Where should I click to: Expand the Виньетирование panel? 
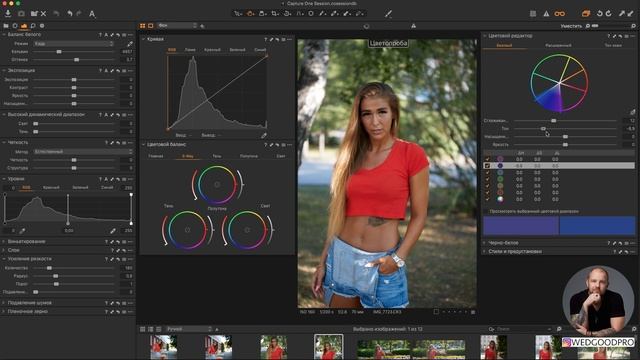(x=4, y=242)
